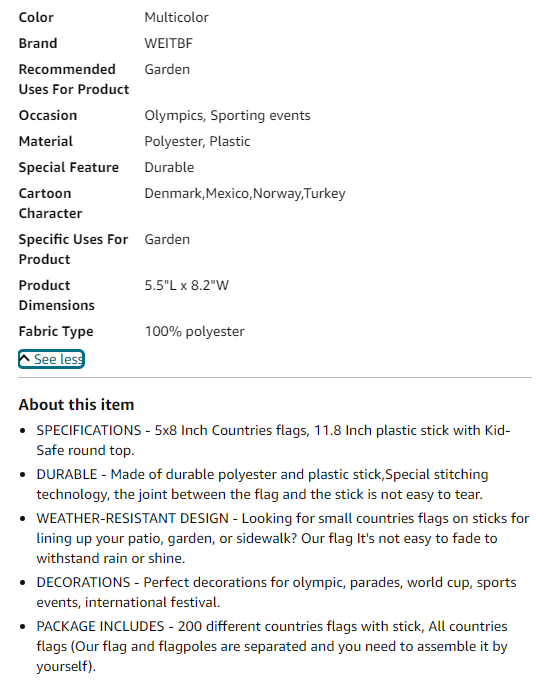
Task: Click the up chevron beside See less
Action: (x=25, y=359)
